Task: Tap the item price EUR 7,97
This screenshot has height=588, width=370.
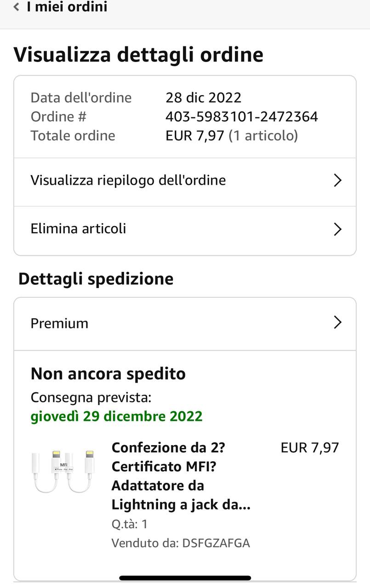Action: pyautogui.click(x=310, y=447)
